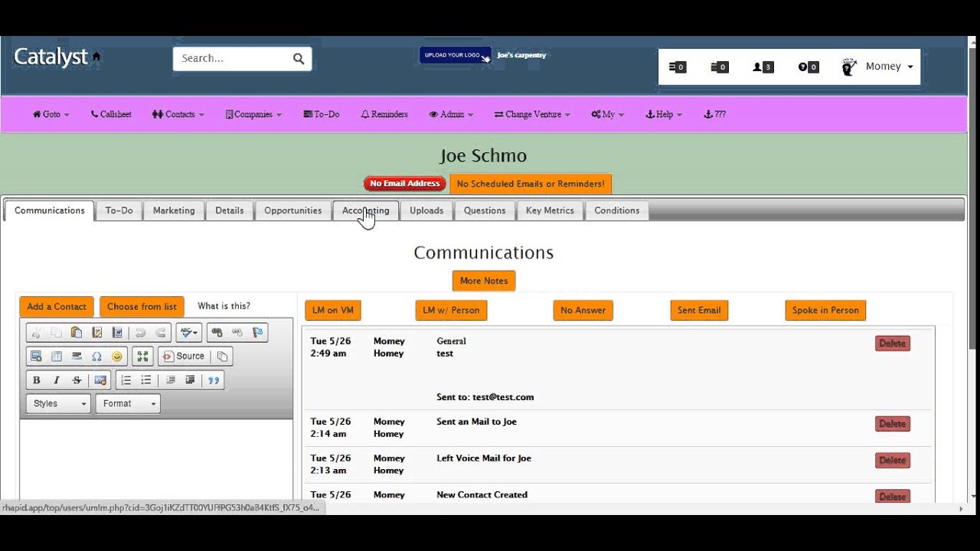Image resolution: width=980 pixels, height=551 pixels.
Task: Expand the My menu
Action: [607, 114]
